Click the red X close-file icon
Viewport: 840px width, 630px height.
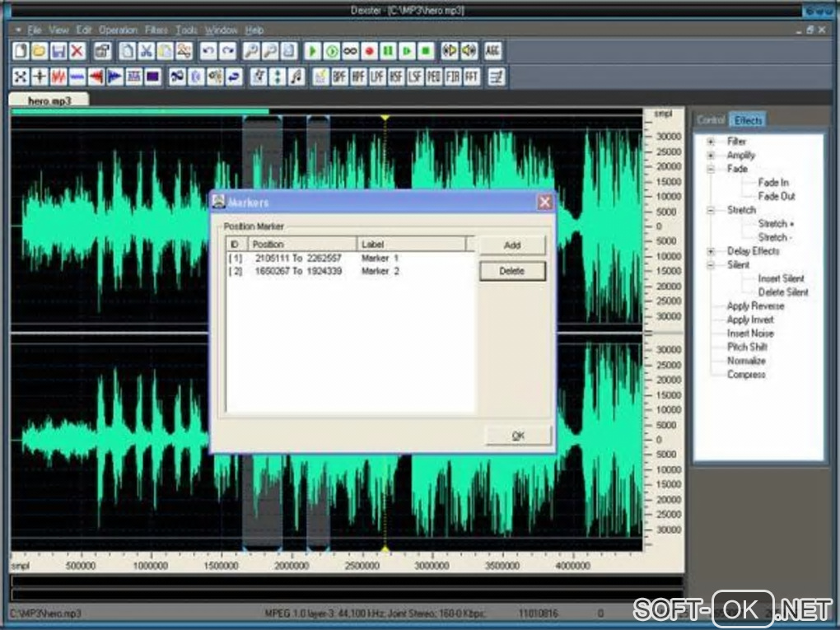click(77, 51)
